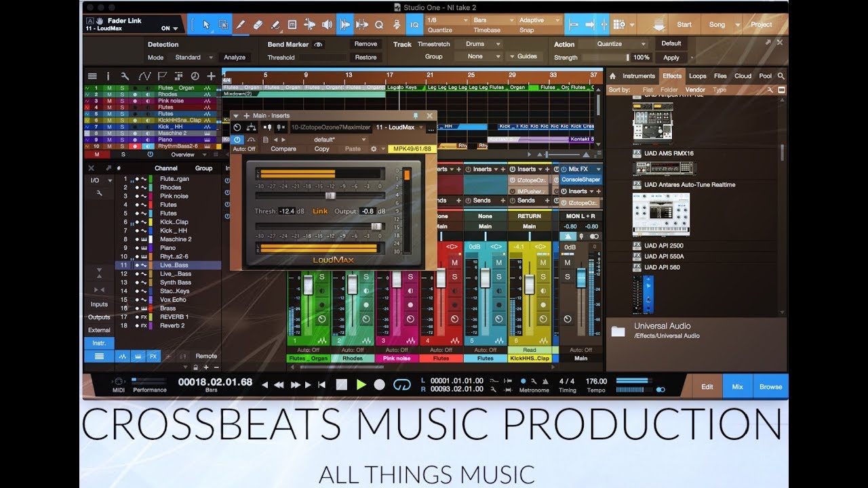The height and width of the screenshot is (488, 868).
Task: Adjust the LoudMax Output slider handle
Action: click(x=376, y=227)
